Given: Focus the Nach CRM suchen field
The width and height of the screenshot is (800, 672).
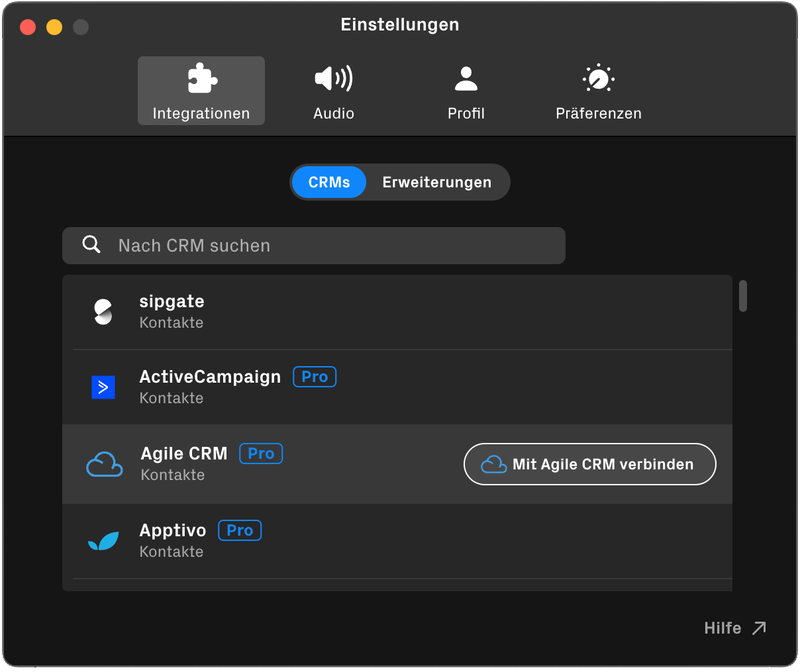Looking at the screenshot, I should click(331, 246).
